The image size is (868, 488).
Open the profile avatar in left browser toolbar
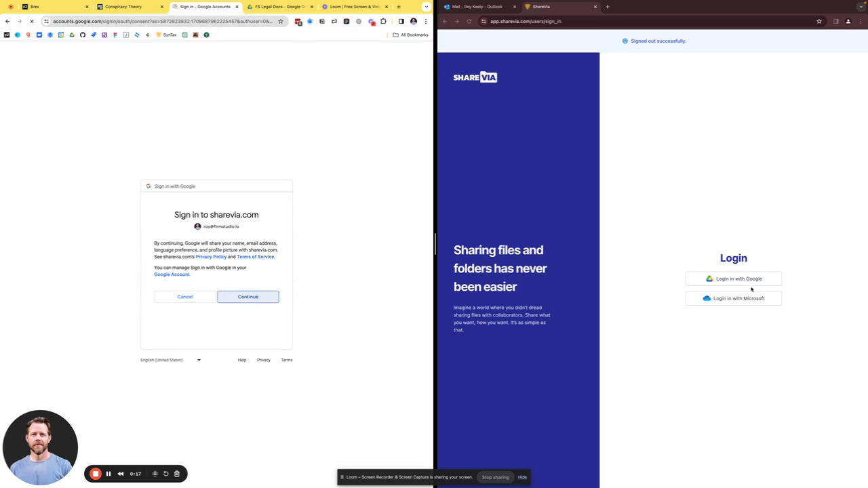click(x=414, y=21)
